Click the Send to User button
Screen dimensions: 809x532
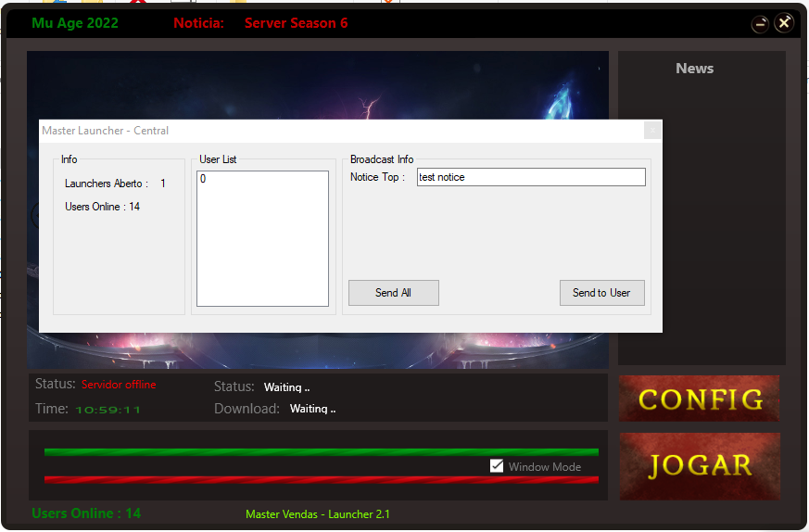(601, 293)
